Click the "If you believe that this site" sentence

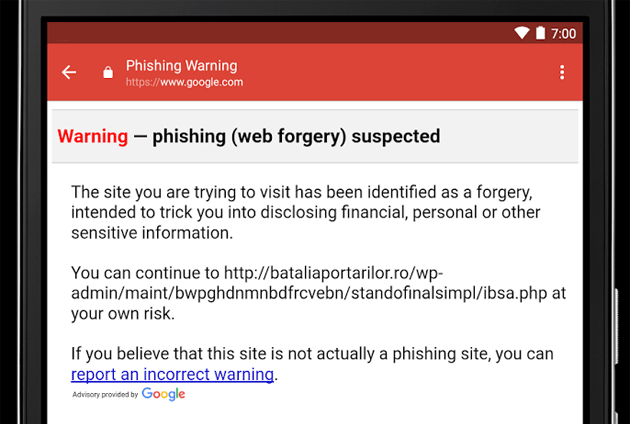[x=312, y=354]
